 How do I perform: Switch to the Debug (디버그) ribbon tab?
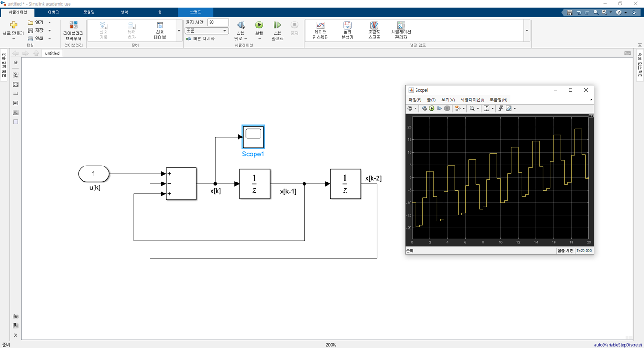pos(53,12)
